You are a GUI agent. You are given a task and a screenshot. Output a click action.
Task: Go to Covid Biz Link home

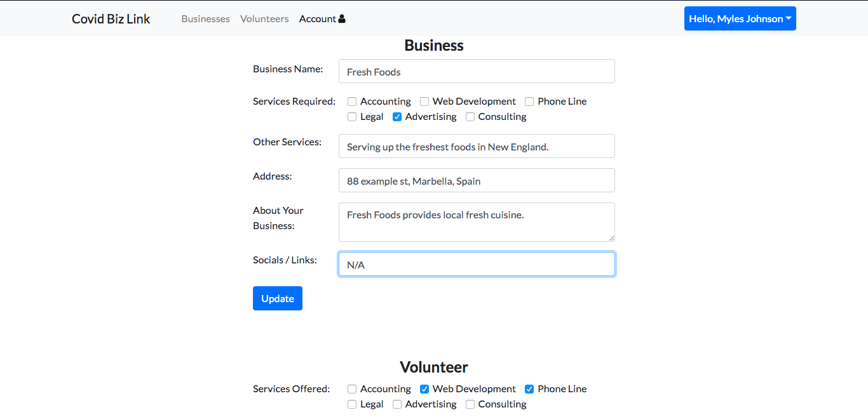[x=111, y=18]
